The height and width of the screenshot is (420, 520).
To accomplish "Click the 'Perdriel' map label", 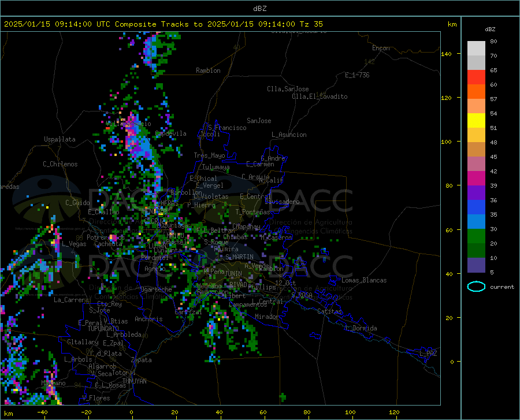I will (155, 257).
